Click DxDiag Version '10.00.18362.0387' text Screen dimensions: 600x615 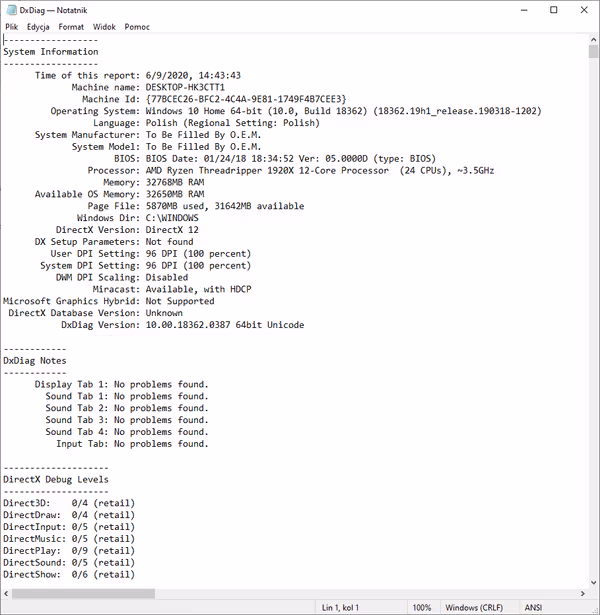188,325
